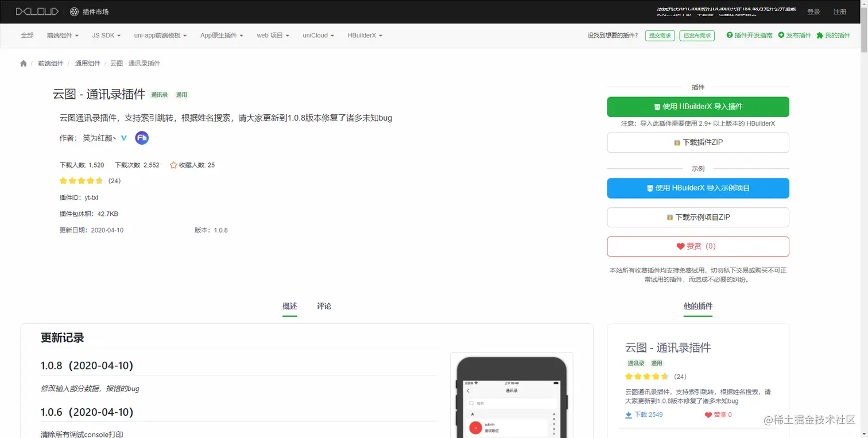
Task: Open 云图 - 通讯录插件 title in the sidebar card
Action: [x=668, y=348]
